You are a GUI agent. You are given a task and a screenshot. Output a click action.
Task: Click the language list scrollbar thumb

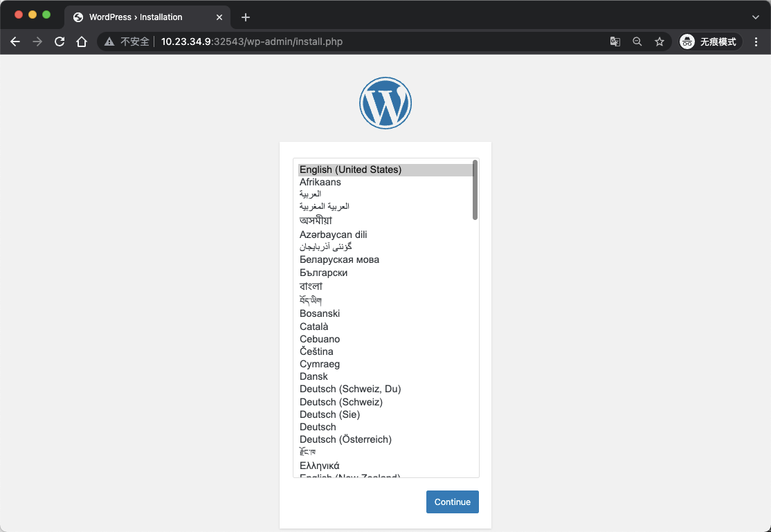coord(475,190)
